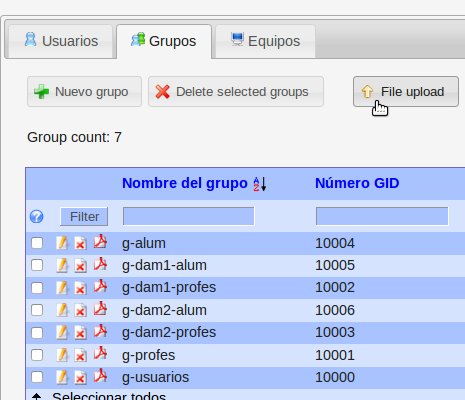Edit the g-alum group via pencil icon
This screenshot has width=465, height=400.
tap(62, 243)
